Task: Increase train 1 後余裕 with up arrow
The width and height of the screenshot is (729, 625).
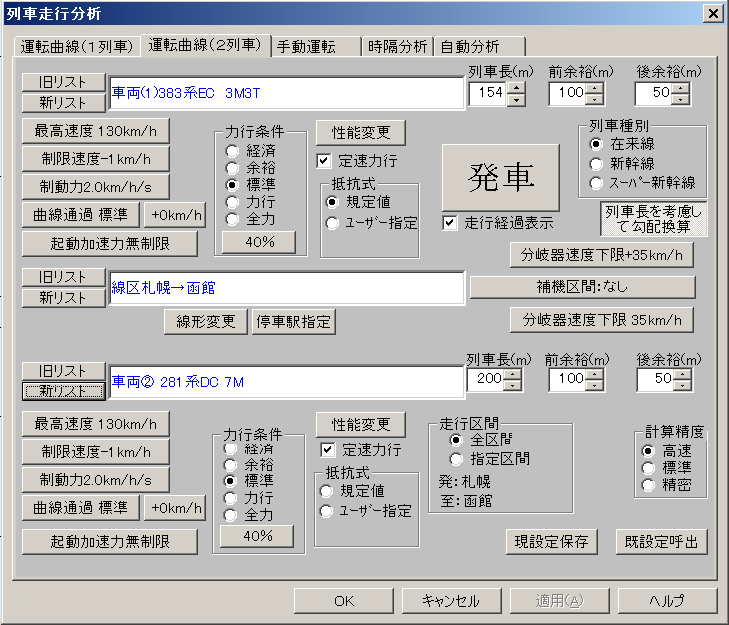Action: (681, 87)
